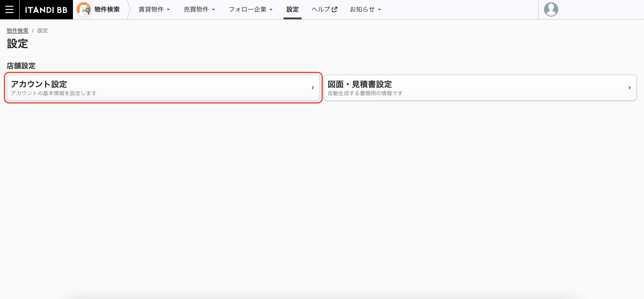Click the 店舗設定 section heading
The image size is (644, 299).
point(21,66)
